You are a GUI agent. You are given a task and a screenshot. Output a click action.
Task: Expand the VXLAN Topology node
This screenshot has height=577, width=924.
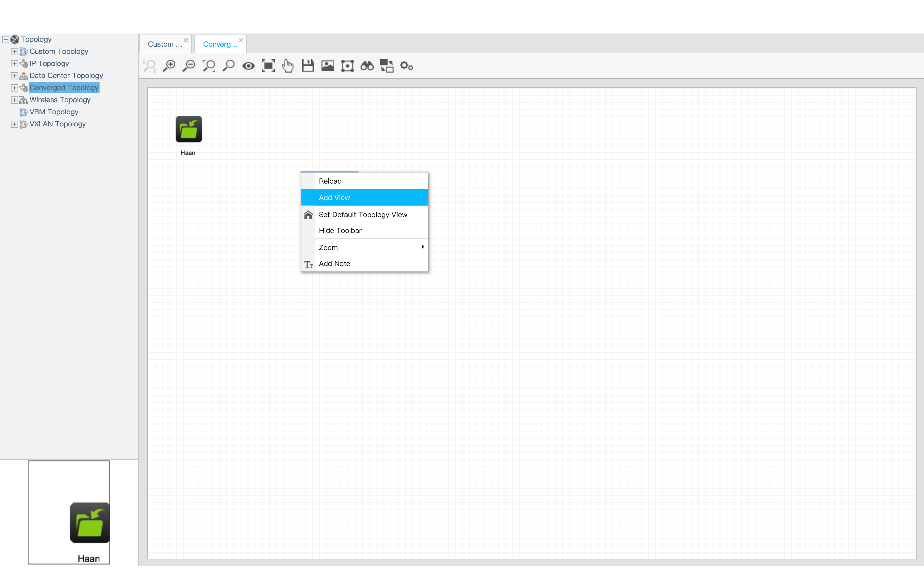pyautogui.click(x=14, y=124)
